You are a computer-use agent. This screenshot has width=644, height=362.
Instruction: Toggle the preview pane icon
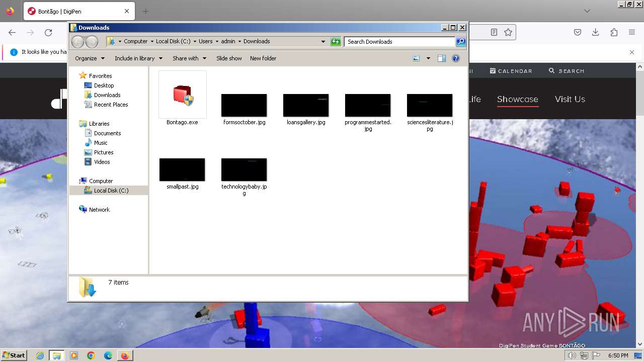(x=442, y=58)
